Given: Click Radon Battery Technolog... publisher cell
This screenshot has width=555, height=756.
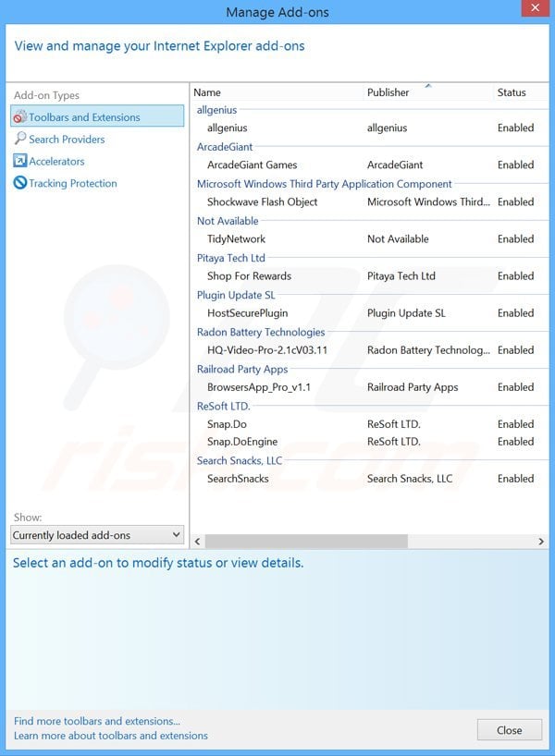Looking at the screenshot, I should click(428, 350).
